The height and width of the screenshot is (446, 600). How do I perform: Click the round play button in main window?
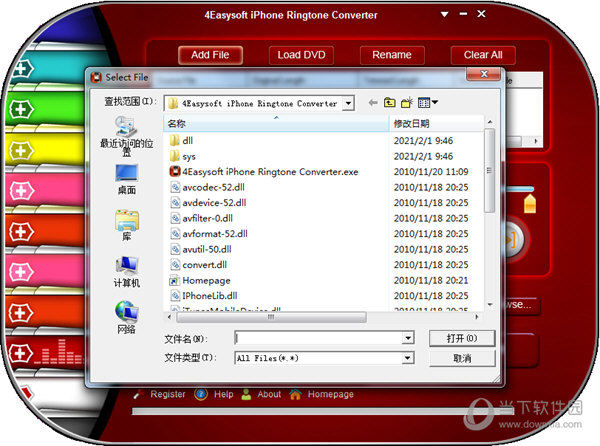coord(515,240)
